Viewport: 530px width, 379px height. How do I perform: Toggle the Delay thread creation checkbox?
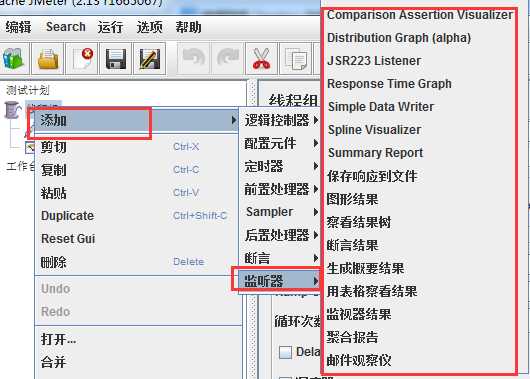click(x=285, y=352)
